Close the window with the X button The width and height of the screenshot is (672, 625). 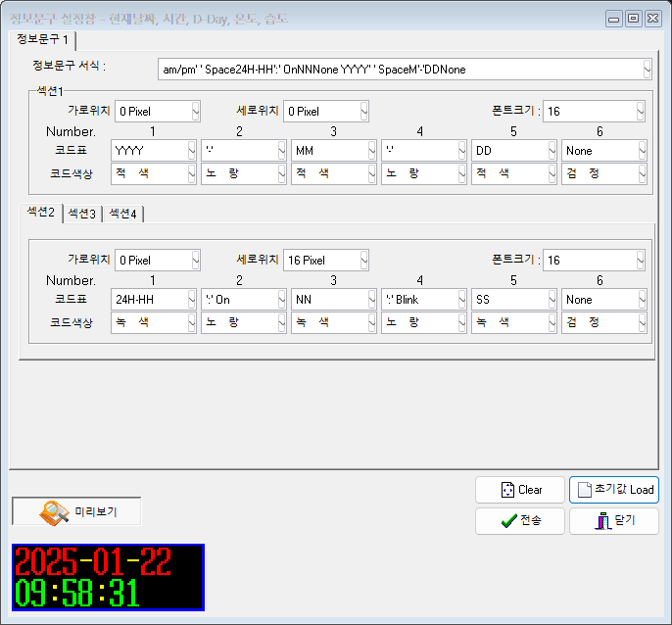652,19
